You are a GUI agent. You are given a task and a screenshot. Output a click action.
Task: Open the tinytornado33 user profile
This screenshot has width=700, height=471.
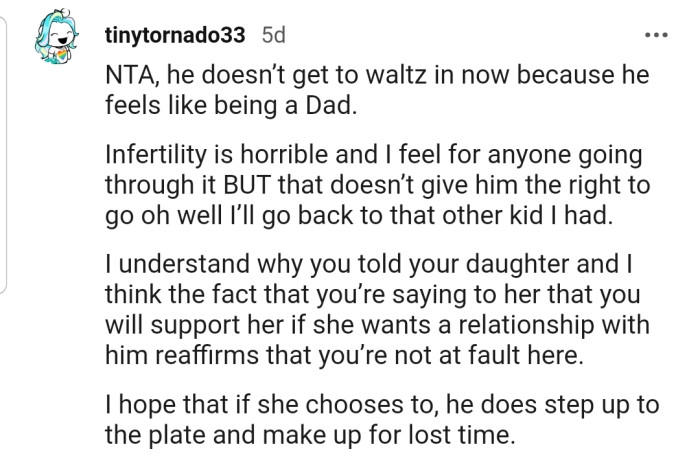(176, 35)
